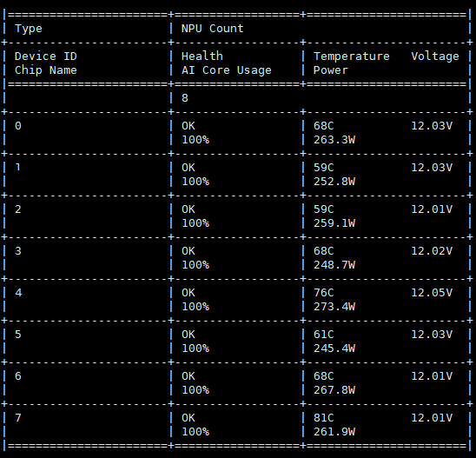This screenshot has width=476, height=458.
Task: Click the Power header label
Action: [331, 70]
